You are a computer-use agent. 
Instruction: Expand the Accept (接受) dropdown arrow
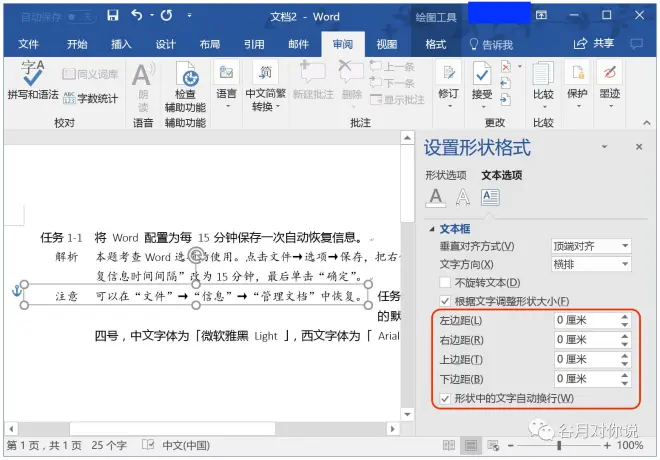click(483, 106)
